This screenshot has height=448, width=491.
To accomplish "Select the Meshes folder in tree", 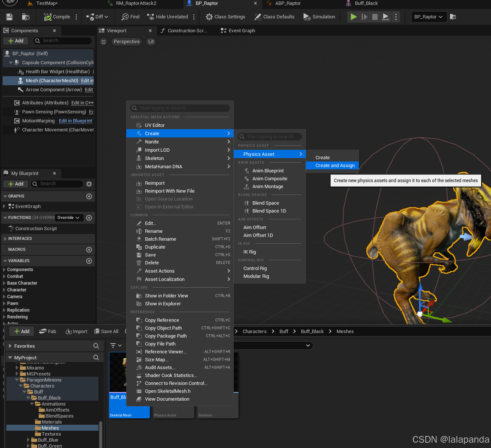I will pyautogui.click(x=50, y=428).
